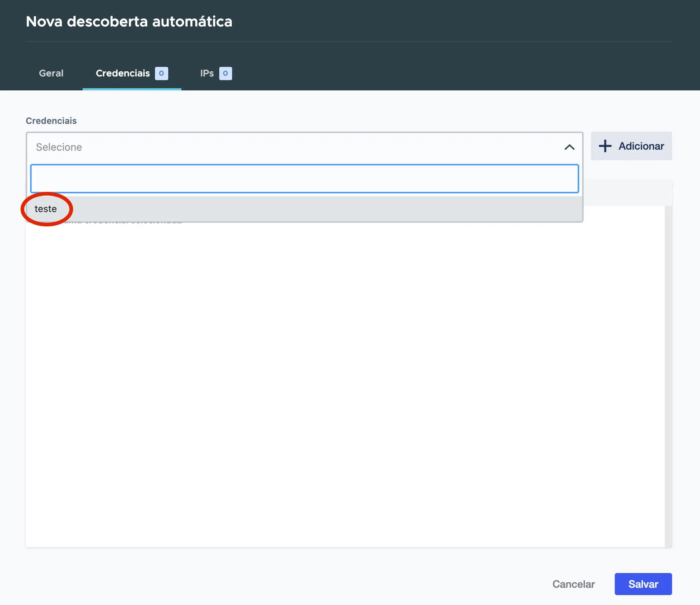Select the teste credential option
This screenshot has width=700, height=605.
pyautogui.click(x=304, y=209)
